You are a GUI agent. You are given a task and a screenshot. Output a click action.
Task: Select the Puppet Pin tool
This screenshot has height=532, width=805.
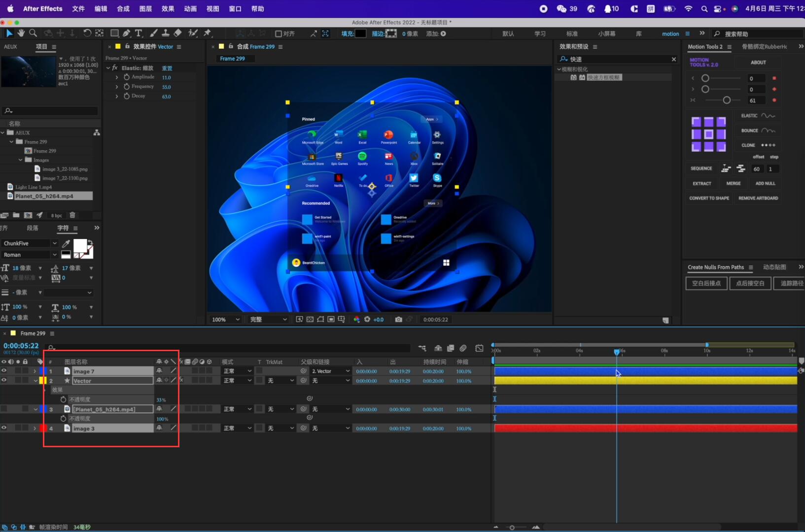208,33
